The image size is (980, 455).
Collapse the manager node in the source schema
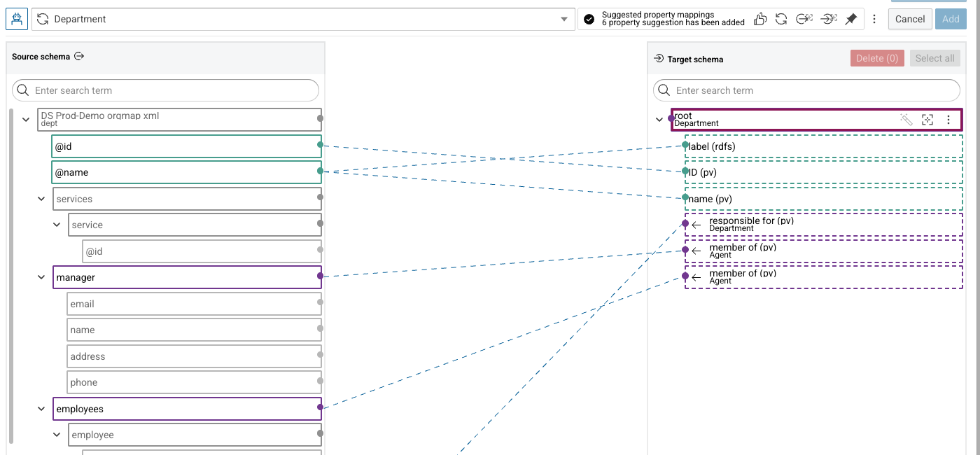coord(41,278)
